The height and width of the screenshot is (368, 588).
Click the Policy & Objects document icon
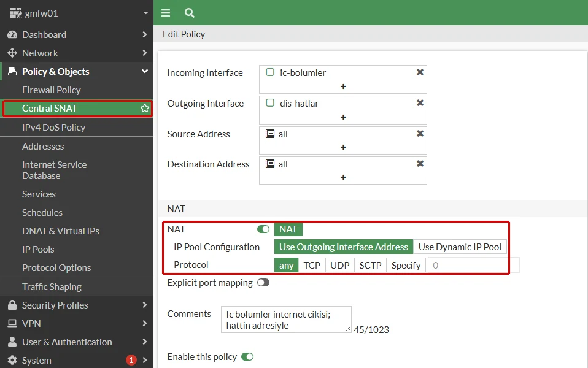12,71
